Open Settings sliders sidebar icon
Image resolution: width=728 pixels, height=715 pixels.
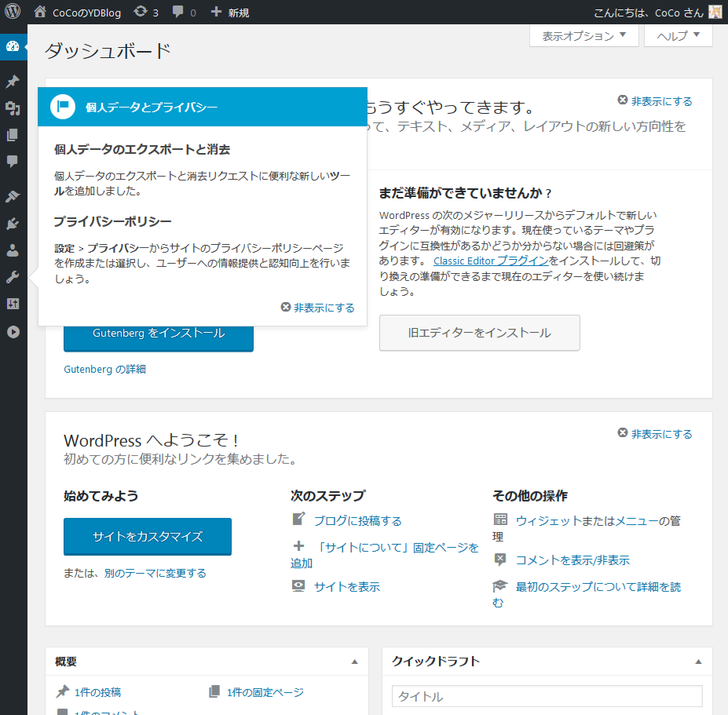point(13,305)
